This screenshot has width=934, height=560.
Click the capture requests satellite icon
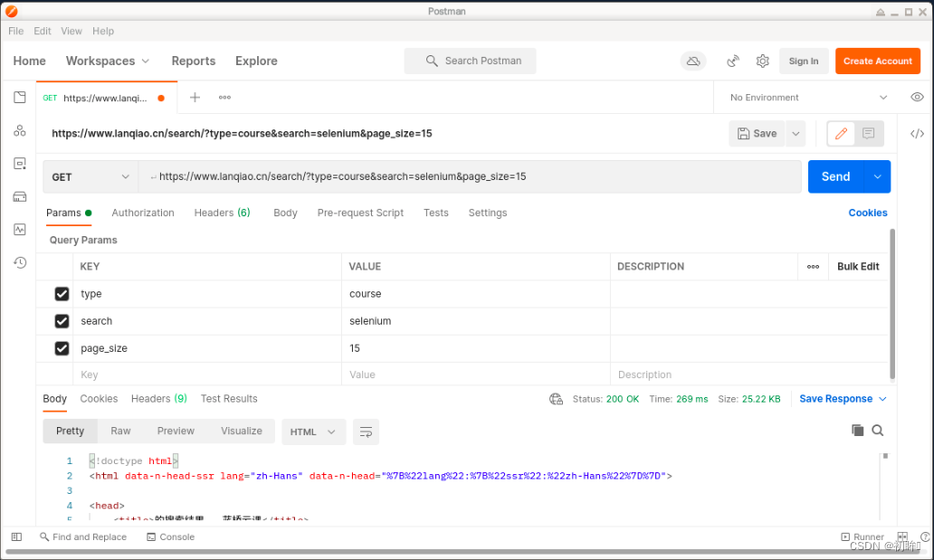pos(733,61)
